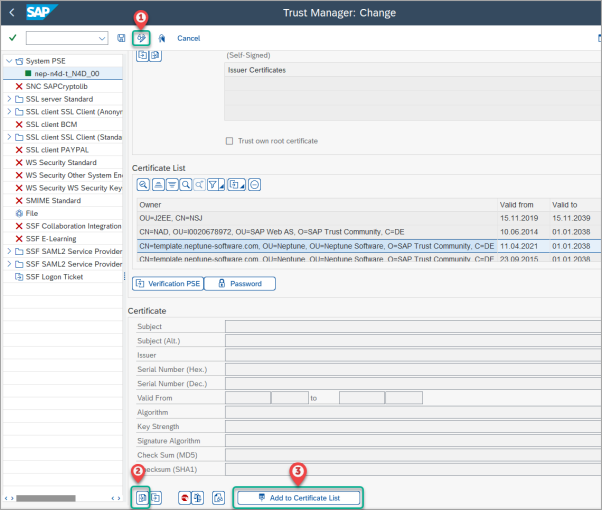Click the remove certificate minus icon
Screen dimensions: 604x512
(255, 184)
